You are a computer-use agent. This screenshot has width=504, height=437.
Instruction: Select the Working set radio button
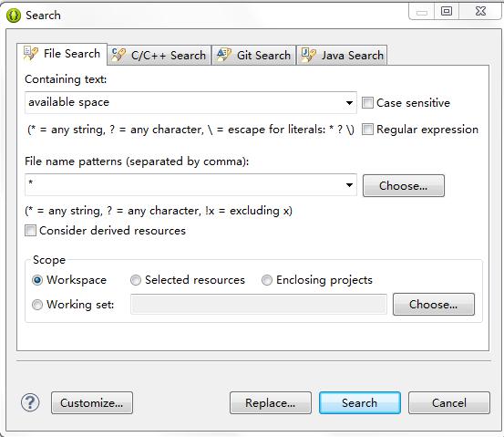tap(37, 305)
